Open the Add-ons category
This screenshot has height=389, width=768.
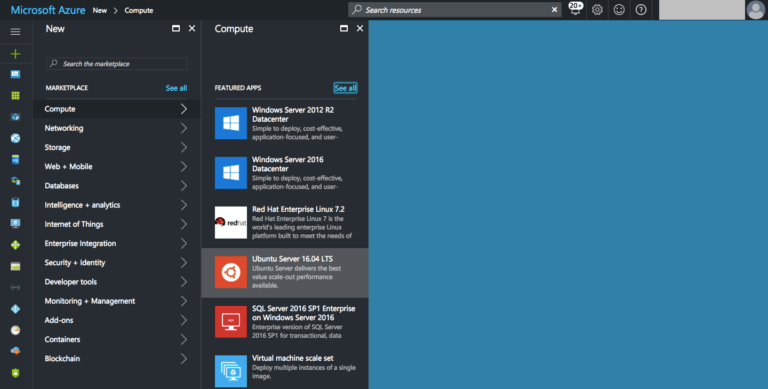(x=117, y=320)
